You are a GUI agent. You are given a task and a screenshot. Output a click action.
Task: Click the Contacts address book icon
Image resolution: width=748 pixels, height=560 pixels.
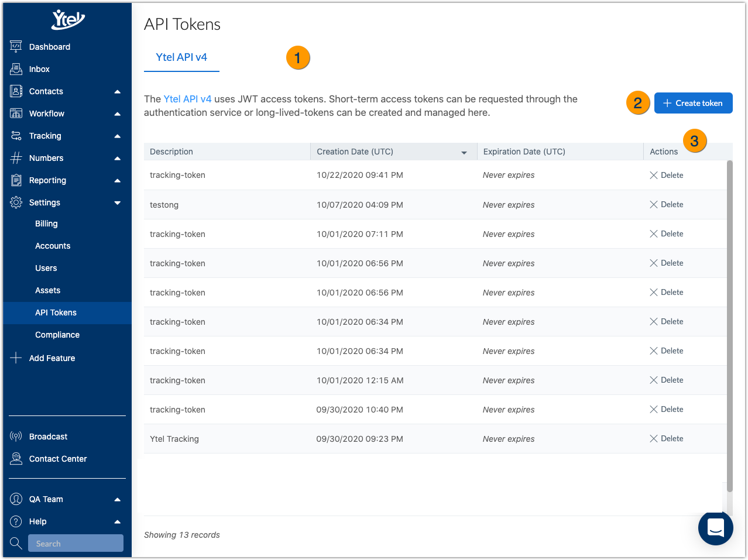[x=16, y=91]
